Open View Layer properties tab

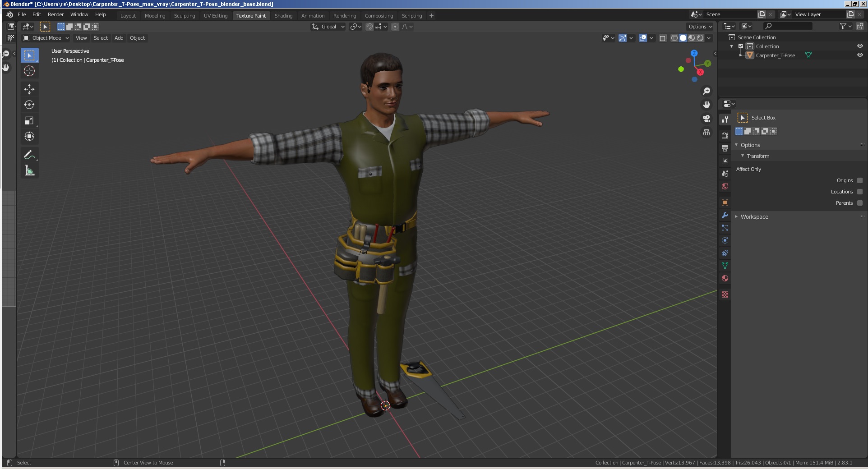(725, 161)
